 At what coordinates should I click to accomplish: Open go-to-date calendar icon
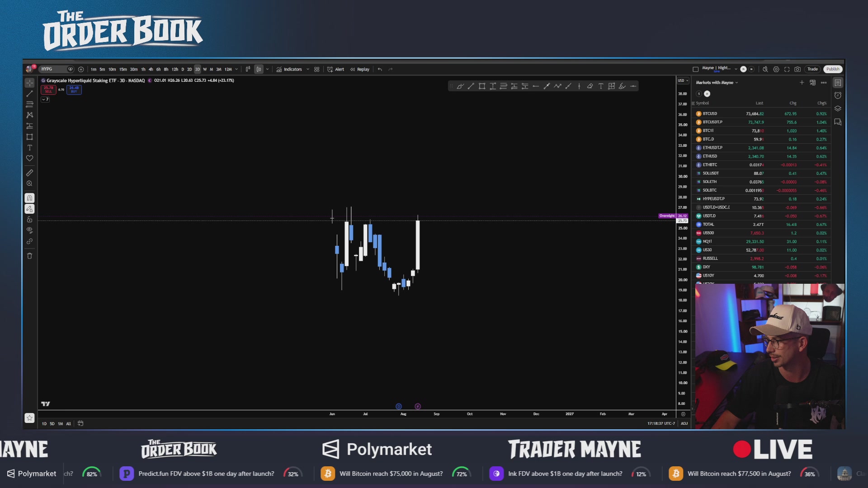(x=80, y=423)
